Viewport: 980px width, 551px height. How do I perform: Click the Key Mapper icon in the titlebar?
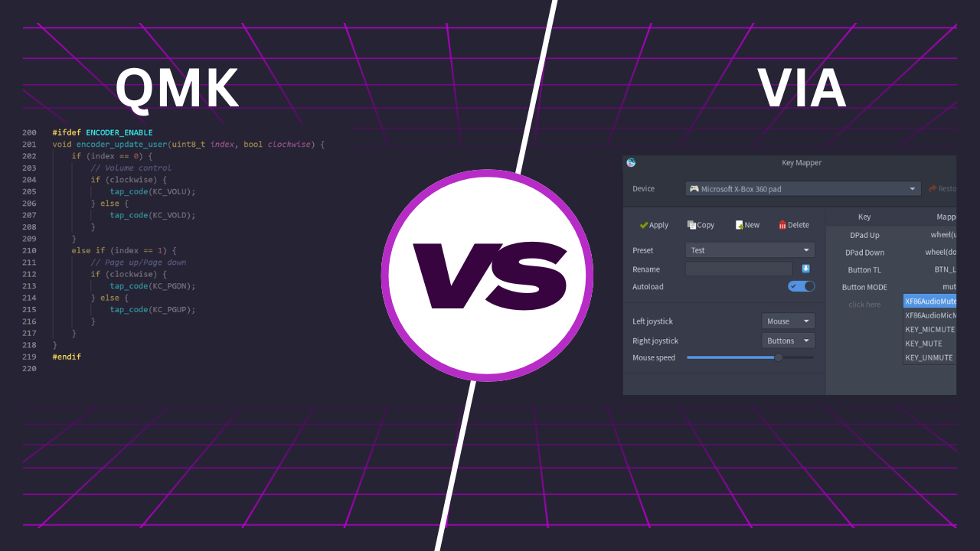631,162
